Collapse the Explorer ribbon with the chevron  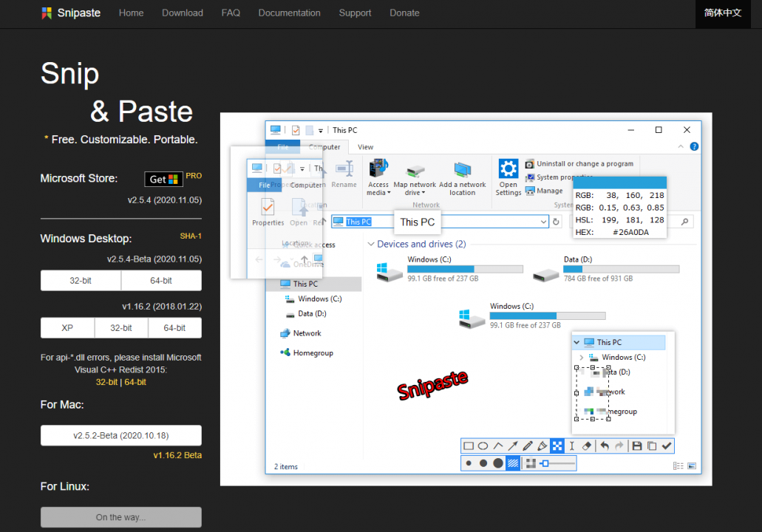tap(681, 146)
